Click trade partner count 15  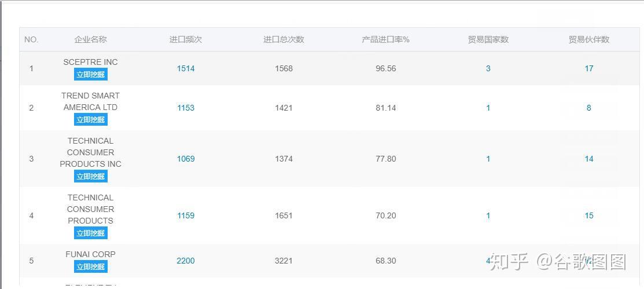[x=589, y=215]
